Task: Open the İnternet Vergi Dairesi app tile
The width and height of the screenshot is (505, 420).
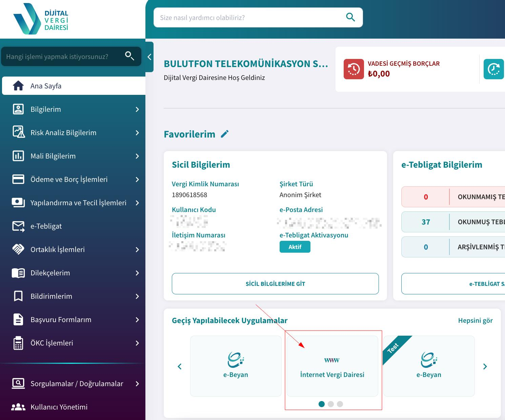Action: coord(332,366)
